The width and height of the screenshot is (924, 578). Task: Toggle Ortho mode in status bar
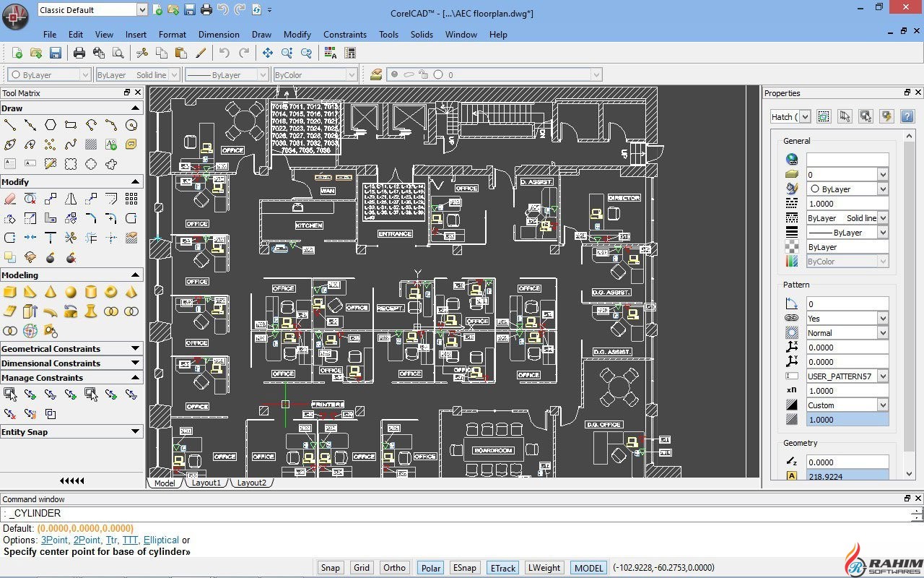click(394, 568)
